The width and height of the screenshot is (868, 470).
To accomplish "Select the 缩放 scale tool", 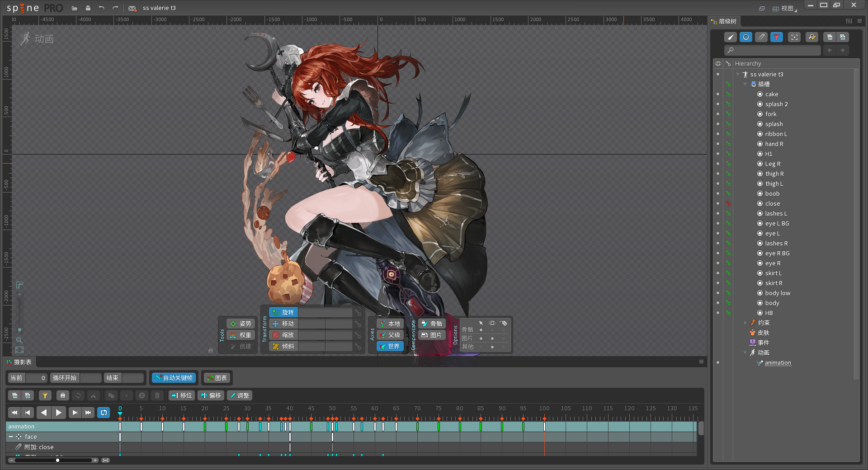I will (283, 335).
